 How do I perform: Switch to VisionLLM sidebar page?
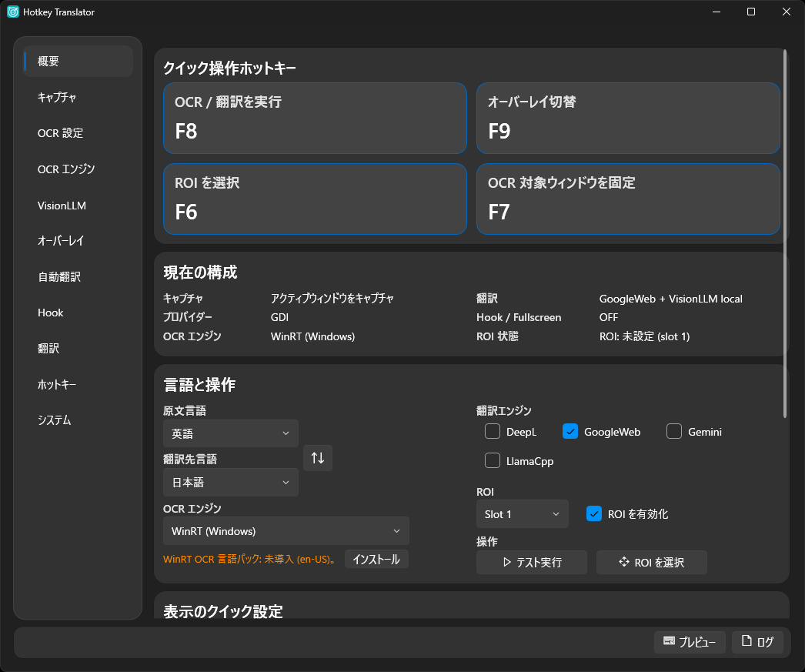coord(78,206)
